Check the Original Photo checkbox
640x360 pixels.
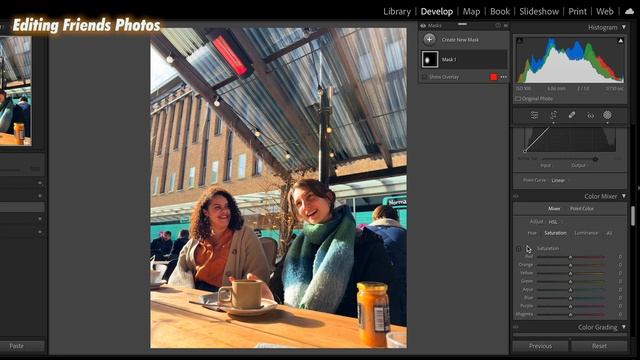(x=518, y=99)
